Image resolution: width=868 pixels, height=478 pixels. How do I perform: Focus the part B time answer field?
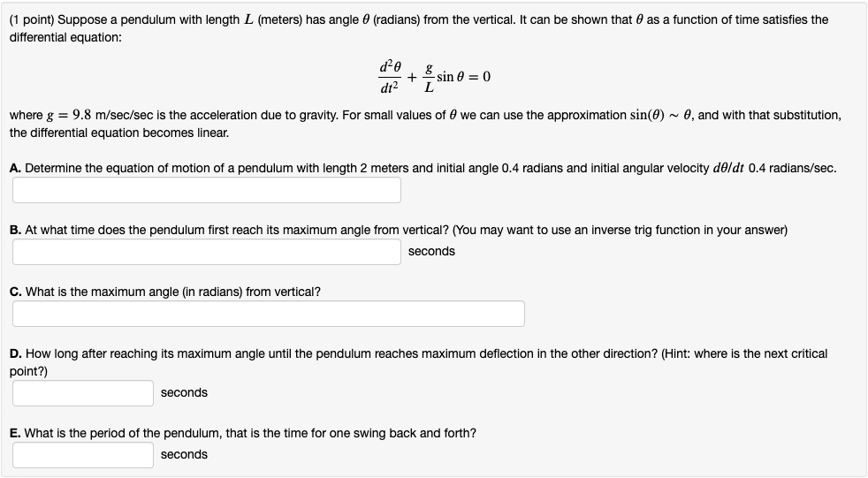pos(206,252)
